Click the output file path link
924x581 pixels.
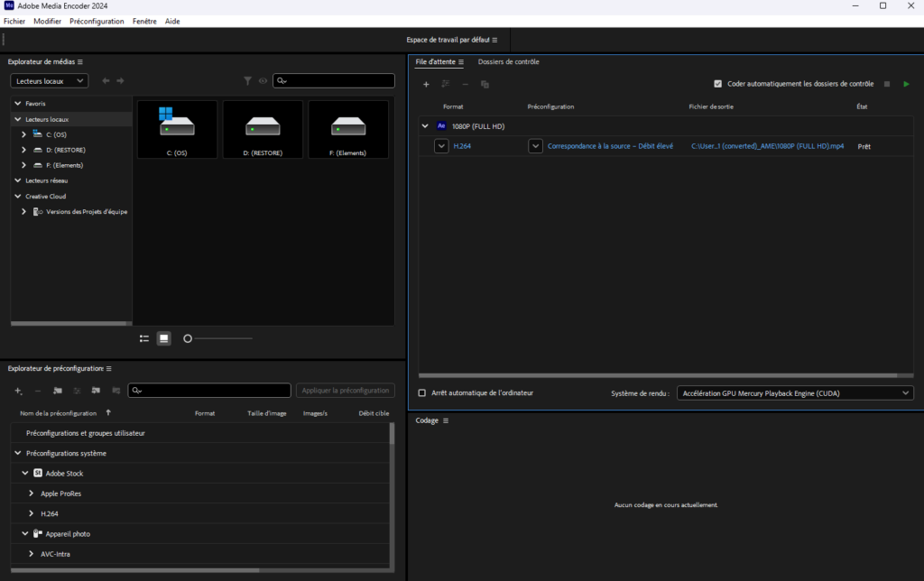click(767, 146)
